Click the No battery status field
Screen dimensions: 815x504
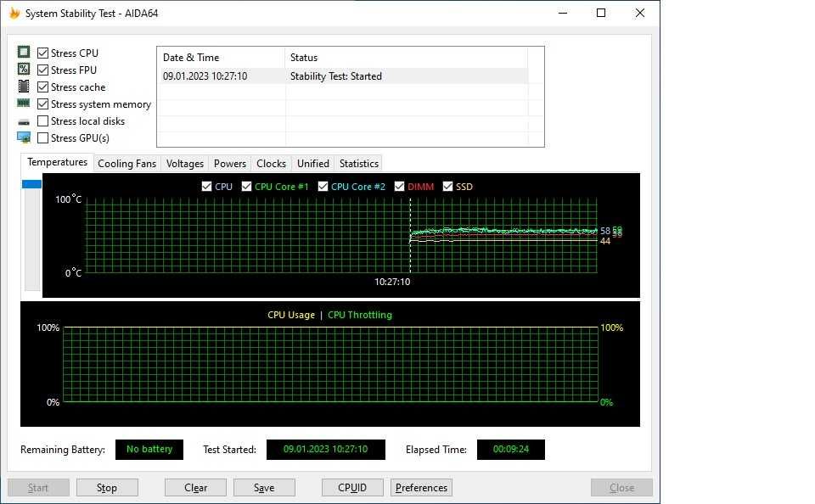pos(149,450)
